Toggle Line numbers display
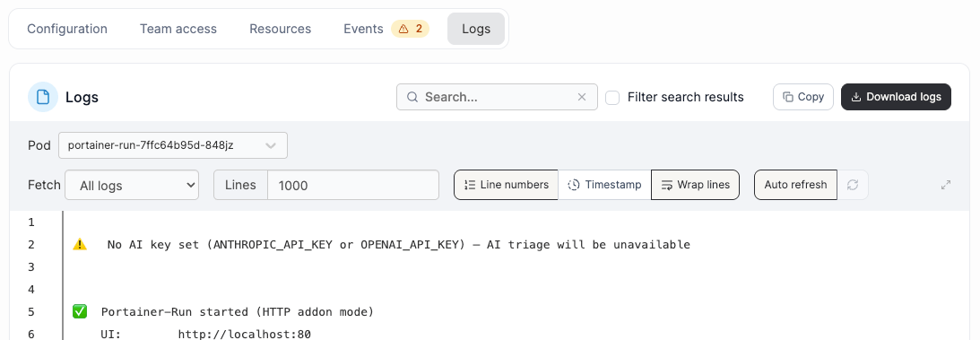Viewport: 980px width, 340px height. pos(506,185)
